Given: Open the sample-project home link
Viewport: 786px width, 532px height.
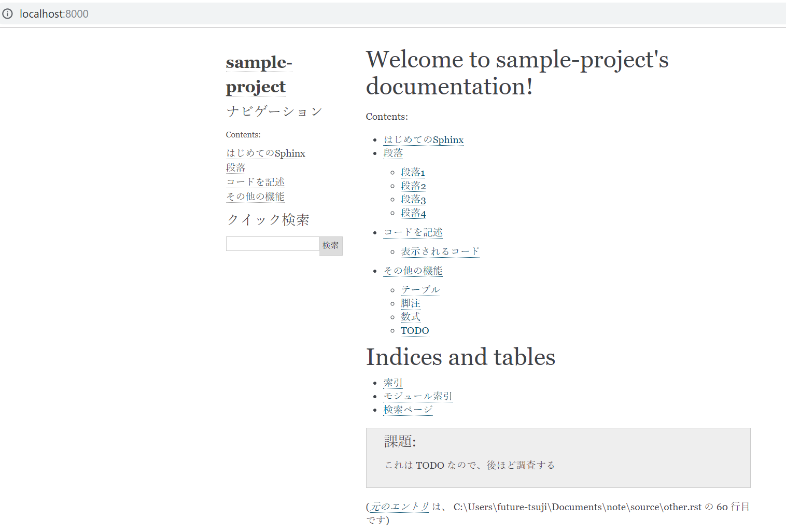Looking at the screenshot, I should coord(258,74).
